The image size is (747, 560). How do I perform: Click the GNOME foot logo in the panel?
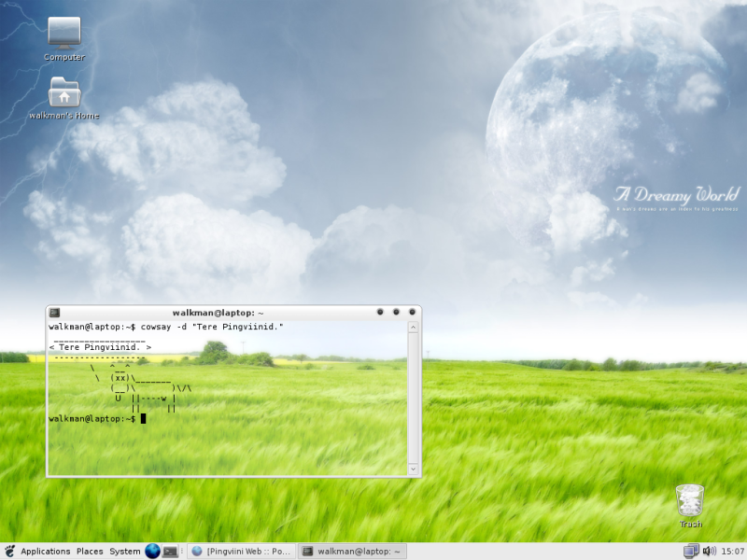(9, 552)
